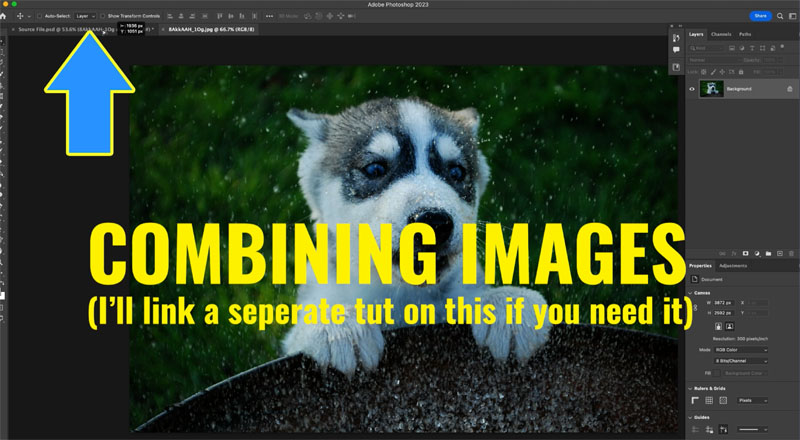Enable the Auto-Select checkbox
Screen dimensions: 800x440
pos(39,16)
